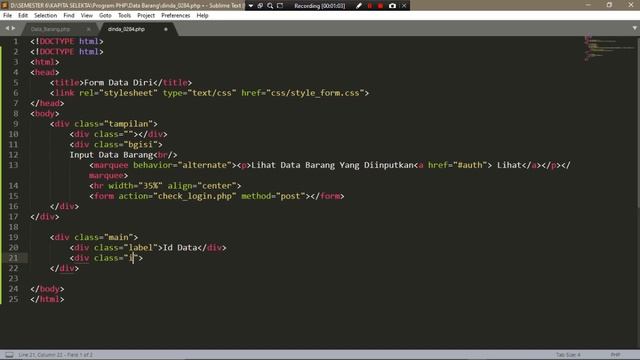Image resolution: width=640 pixels, height=360 pixels.
Task: Click the "Input Data Barang" text
Action: [111, 155]
